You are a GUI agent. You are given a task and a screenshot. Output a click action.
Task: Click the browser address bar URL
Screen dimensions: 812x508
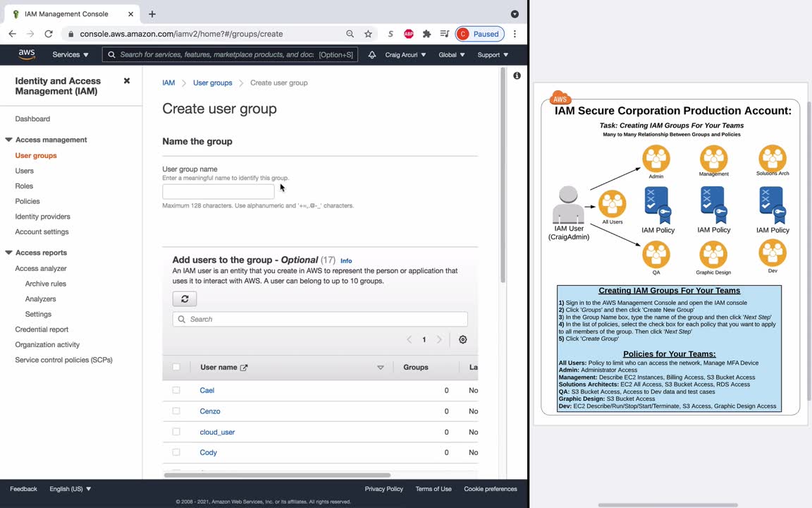(181, 34)
